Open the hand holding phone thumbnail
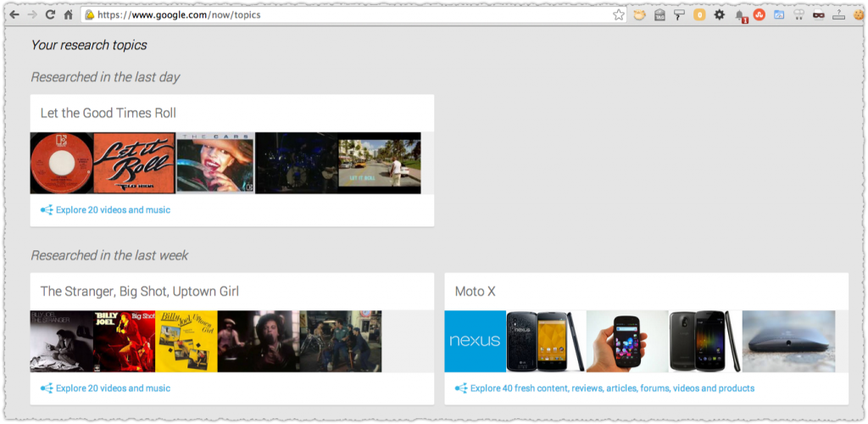This screenshot has width=868, height=424. tap(627, 342)
